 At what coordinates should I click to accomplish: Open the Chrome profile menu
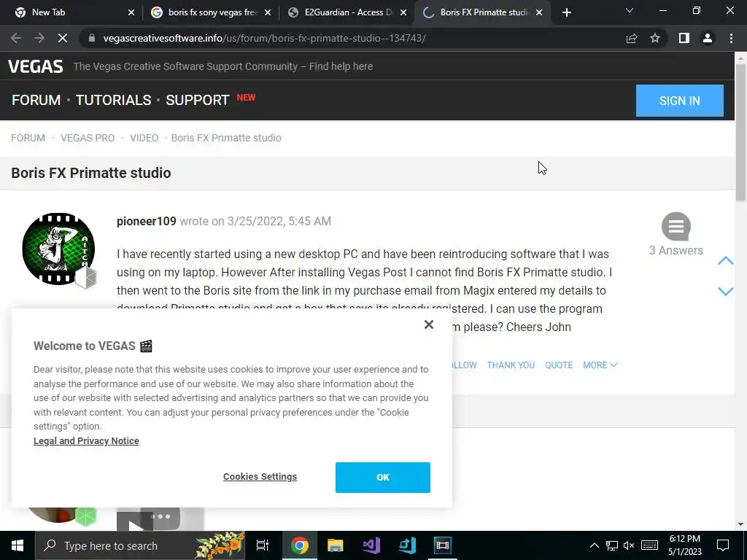(708, 38)
